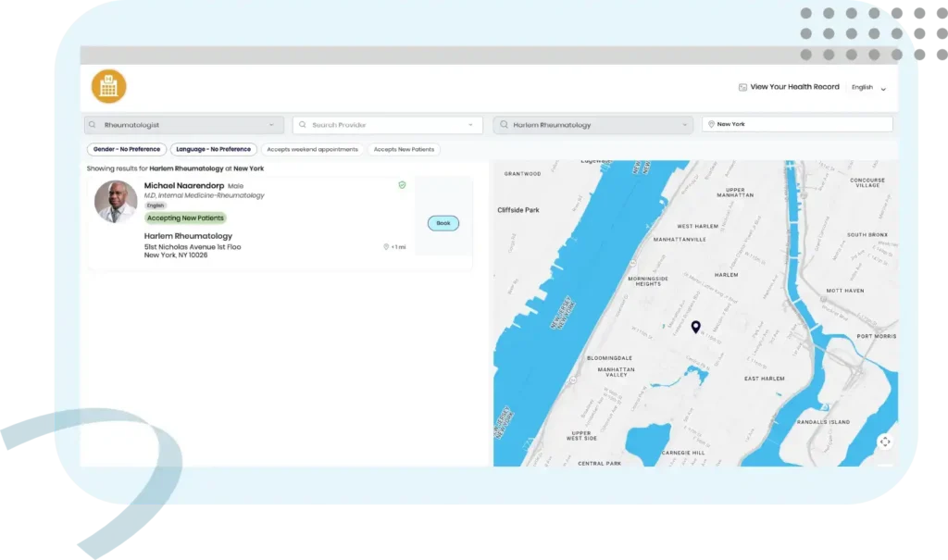Click the location pin icon beside New York

click(x=711, y=124)
